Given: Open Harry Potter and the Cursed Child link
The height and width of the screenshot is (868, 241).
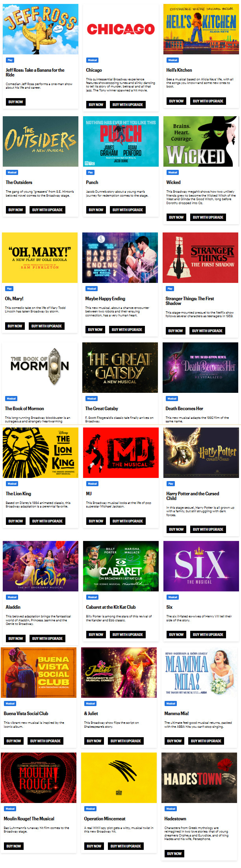Looking at the screenshot, I should pyautogui.click(x=193, y=496).
